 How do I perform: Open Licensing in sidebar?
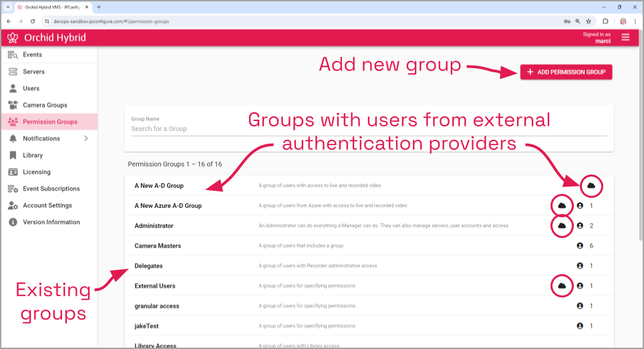pos(49,172)
